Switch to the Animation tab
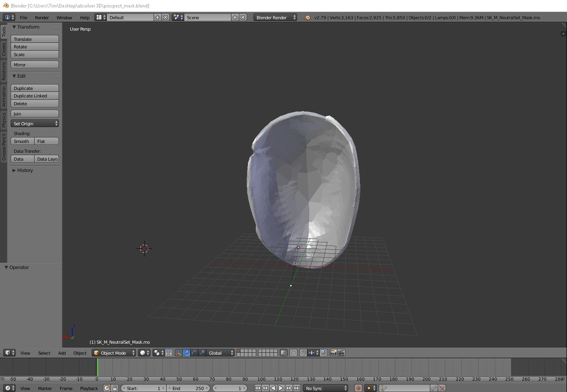The height and width of the screenshot is (392, 567). [4, 96]
